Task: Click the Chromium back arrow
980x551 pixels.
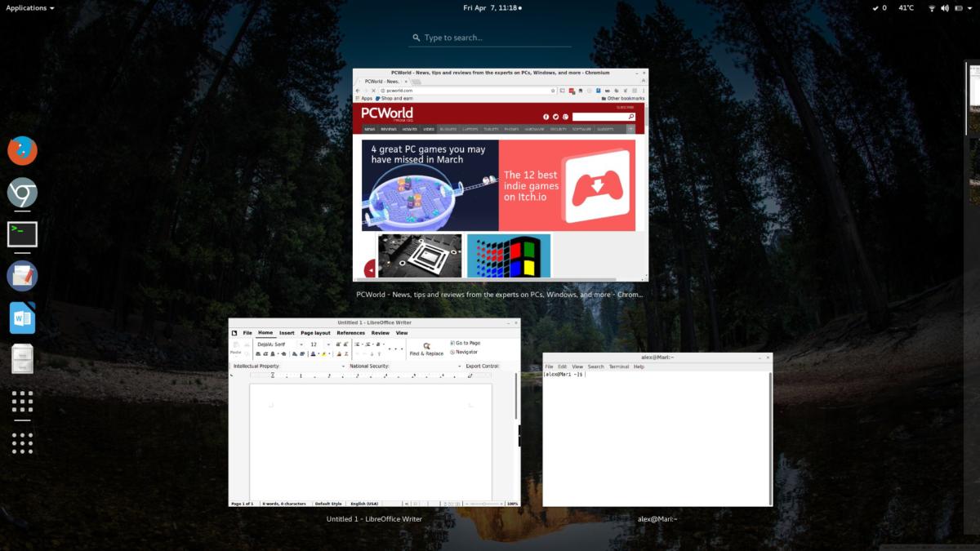Action: 358,91
